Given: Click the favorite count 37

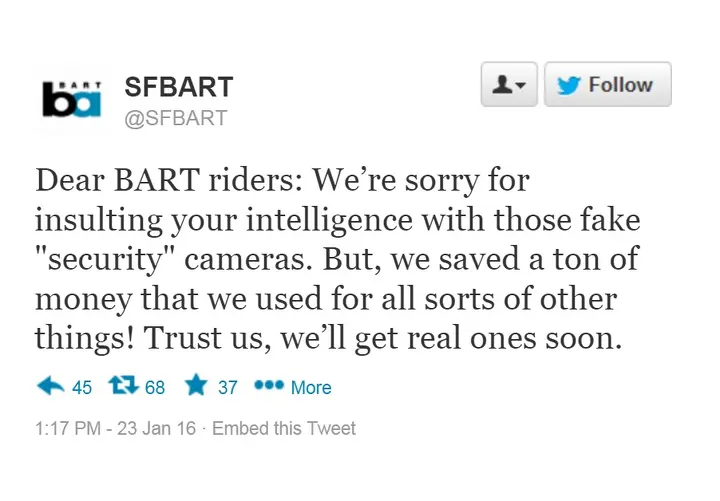Looking at the screenshot, I should (228, 387).
